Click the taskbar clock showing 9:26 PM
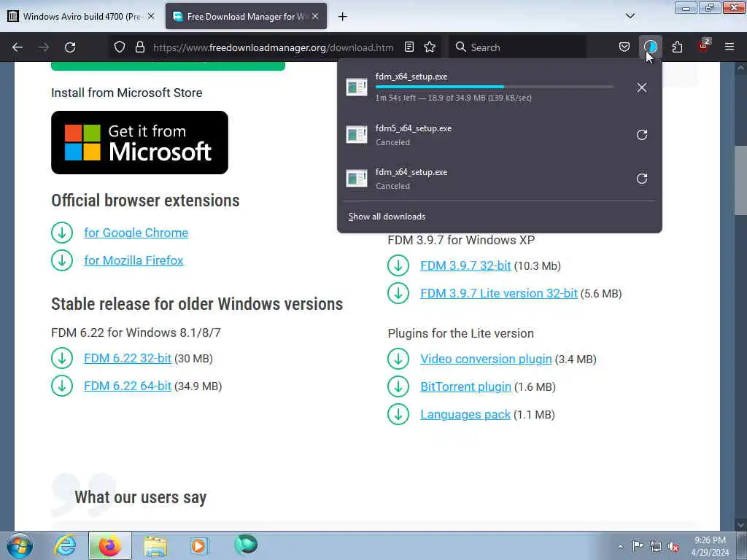747x560 pixels. [710, 546]
